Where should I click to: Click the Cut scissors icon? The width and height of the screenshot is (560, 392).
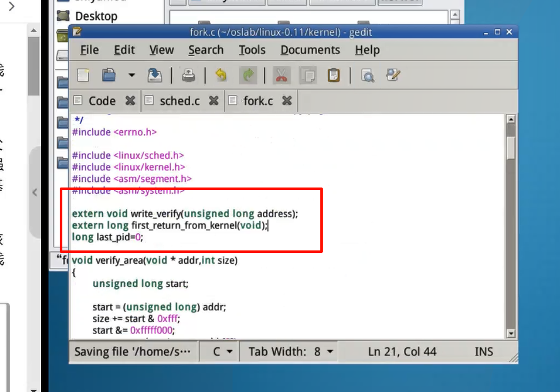[x=281, y=76]
